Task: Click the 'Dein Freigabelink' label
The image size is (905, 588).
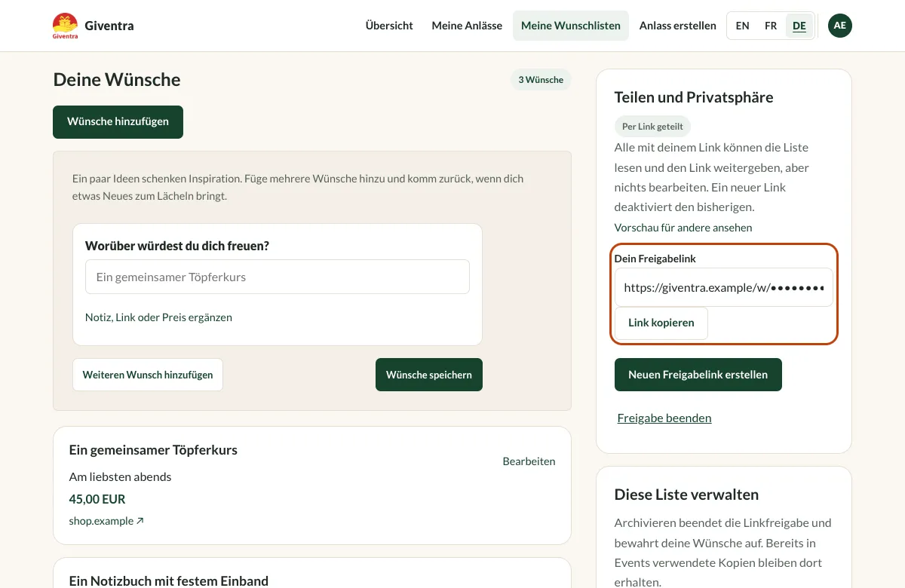Action: (655, 259)
